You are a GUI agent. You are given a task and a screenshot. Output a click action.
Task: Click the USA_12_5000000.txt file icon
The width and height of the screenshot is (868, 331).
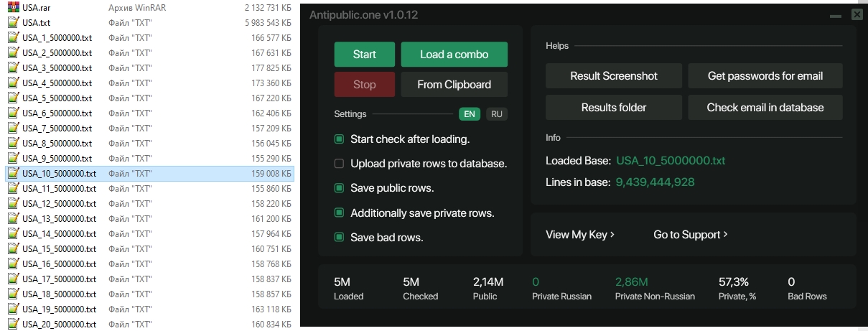click(13, 203)
